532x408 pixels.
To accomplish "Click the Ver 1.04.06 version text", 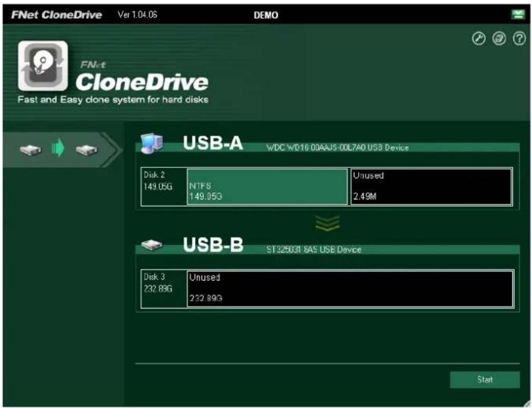I will click(137, 14).
